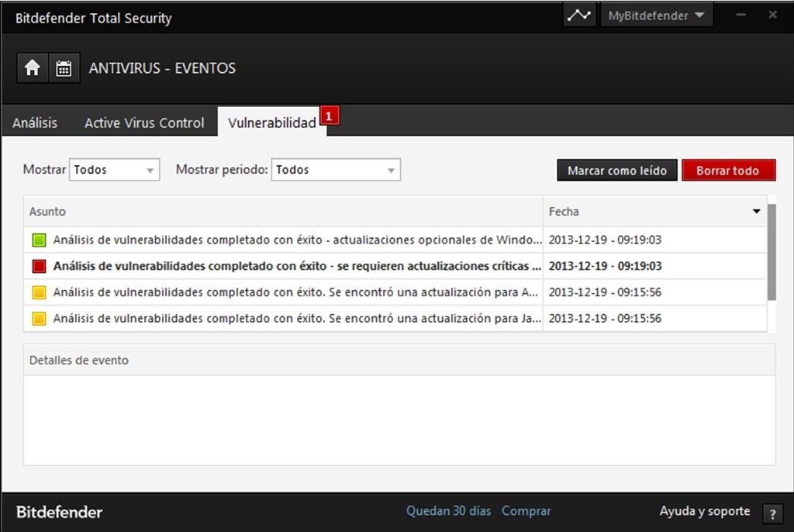This screenshot has height=532, width=794.
Task: Click the help question mark icon
Action: 772,514
